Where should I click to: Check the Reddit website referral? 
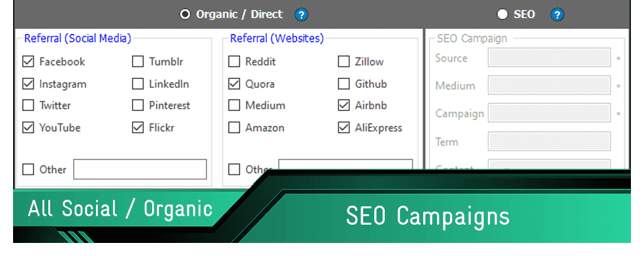pyautogui.click(x=234, y=61)
